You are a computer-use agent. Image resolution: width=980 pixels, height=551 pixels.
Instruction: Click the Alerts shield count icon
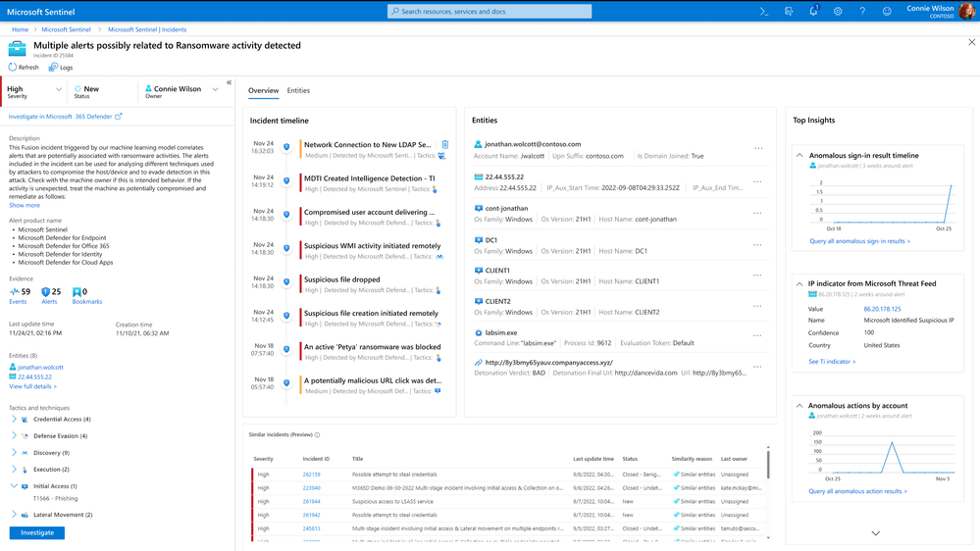coord(45,292)
